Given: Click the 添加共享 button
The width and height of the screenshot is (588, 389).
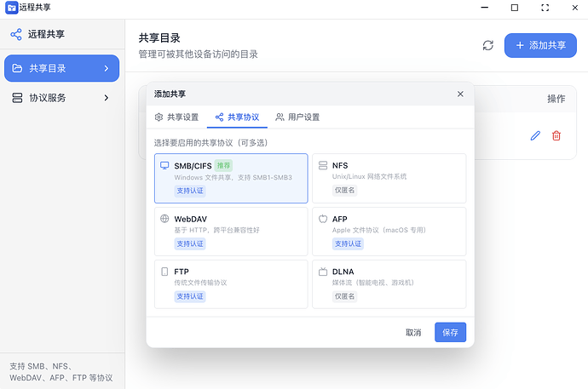Looking at the screenshot, I should tap(540, 45).
